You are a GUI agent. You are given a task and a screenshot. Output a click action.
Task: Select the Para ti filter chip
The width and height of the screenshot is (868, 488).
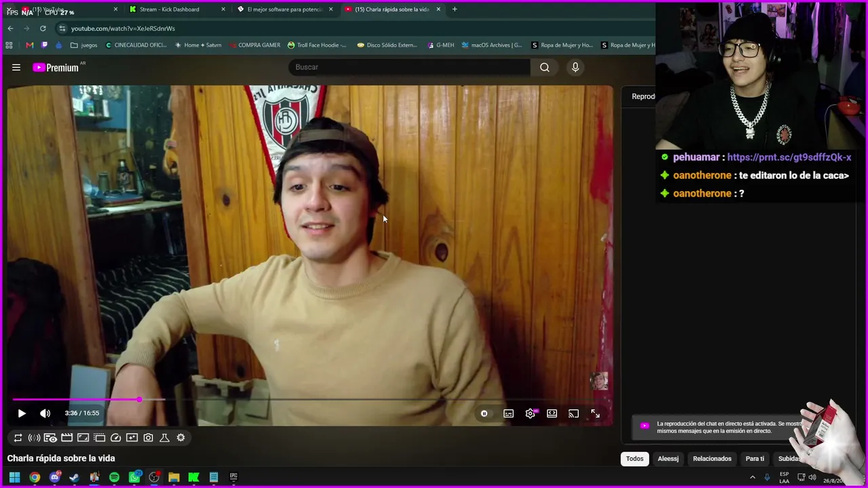point(755,459)
